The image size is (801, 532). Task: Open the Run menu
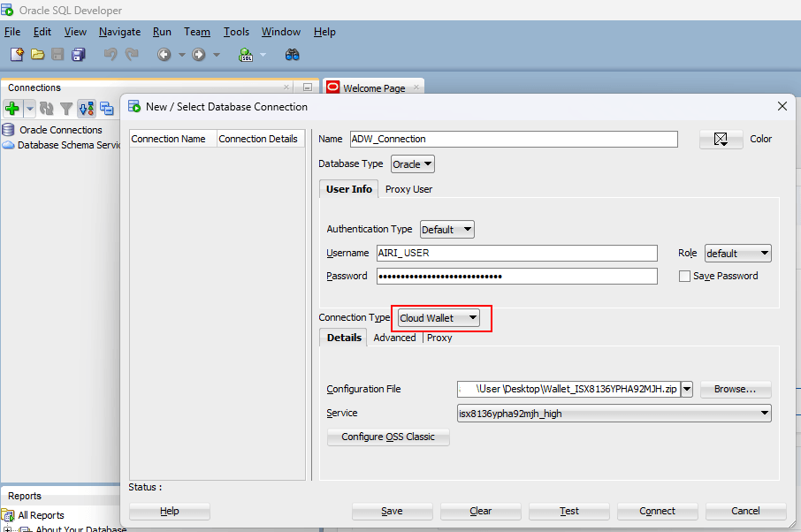162,32
